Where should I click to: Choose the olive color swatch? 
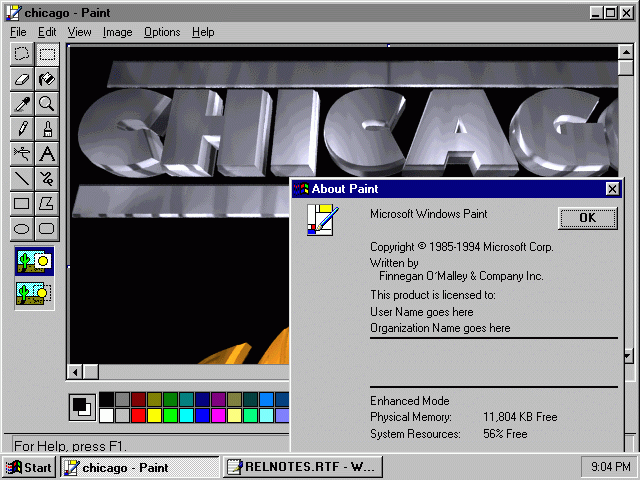154,399
